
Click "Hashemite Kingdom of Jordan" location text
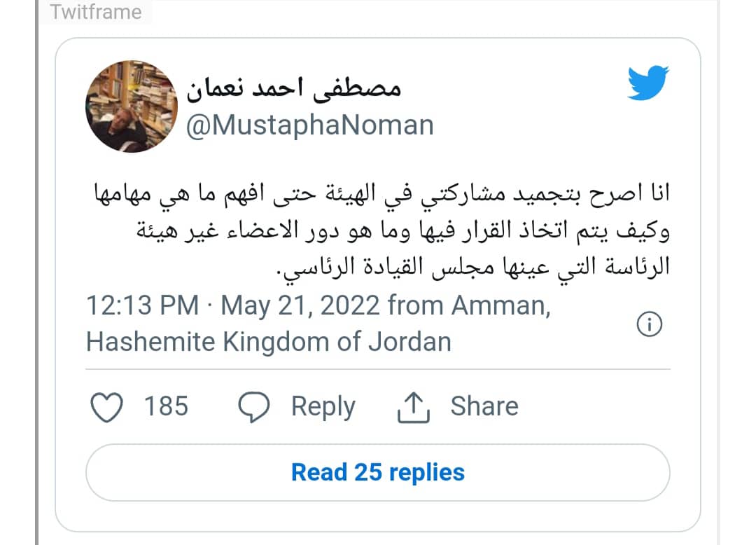(x=268, y=341)
